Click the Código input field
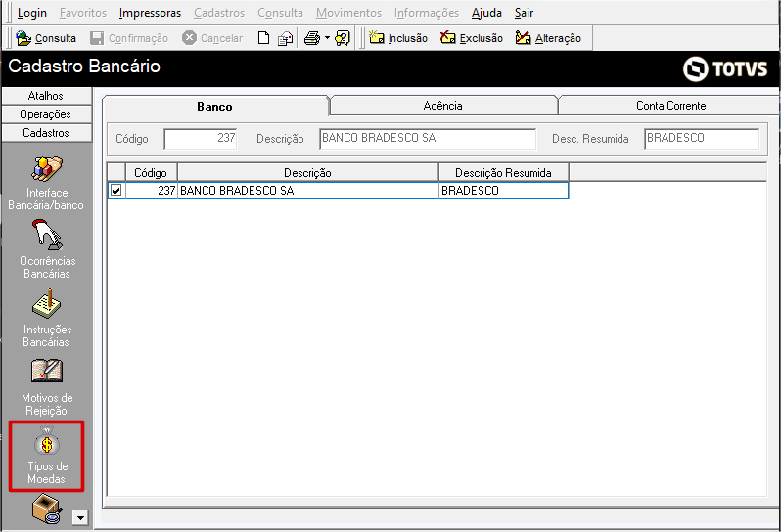781x532 pixels. 201,138
